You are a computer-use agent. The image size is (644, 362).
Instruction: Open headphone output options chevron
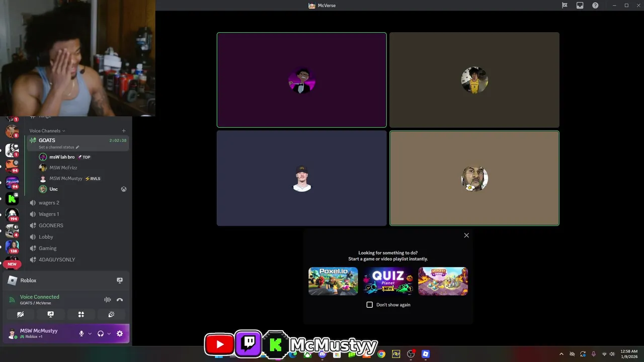coord(109,333)
